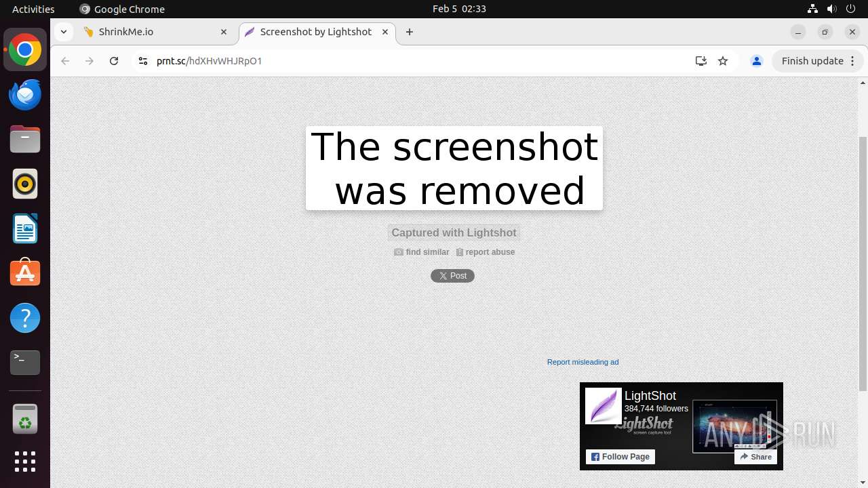Click the browser Forward arrow

tap(90, 61)
